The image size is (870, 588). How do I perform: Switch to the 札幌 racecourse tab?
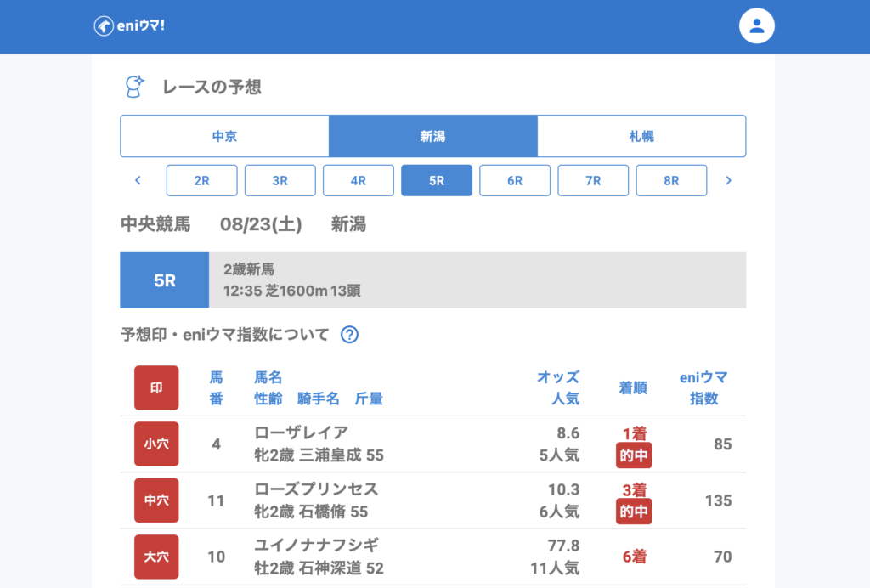[641, 136]
